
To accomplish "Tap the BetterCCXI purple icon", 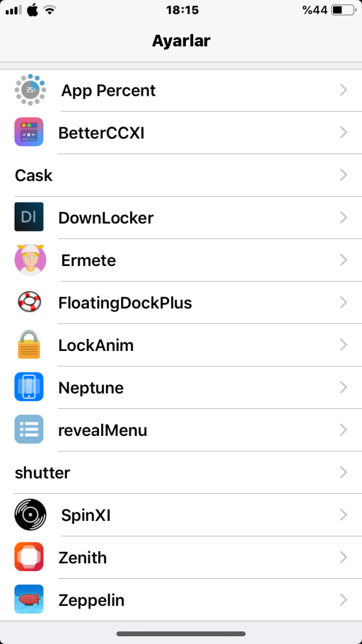I will pos(29,133).
